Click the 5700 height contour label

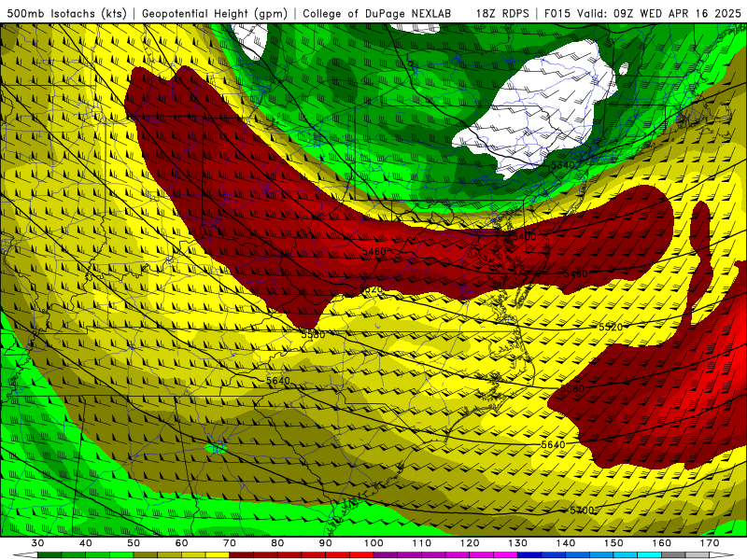pos(582,511)
